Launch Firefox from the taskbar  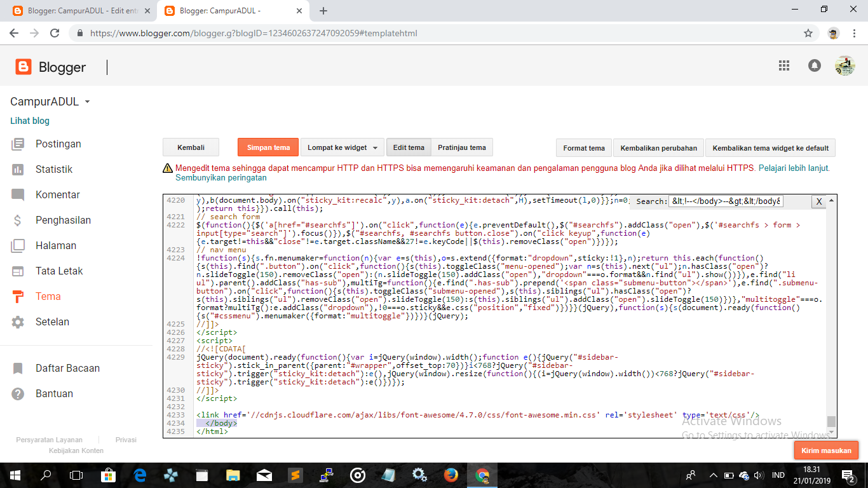(x=451, y=475)
